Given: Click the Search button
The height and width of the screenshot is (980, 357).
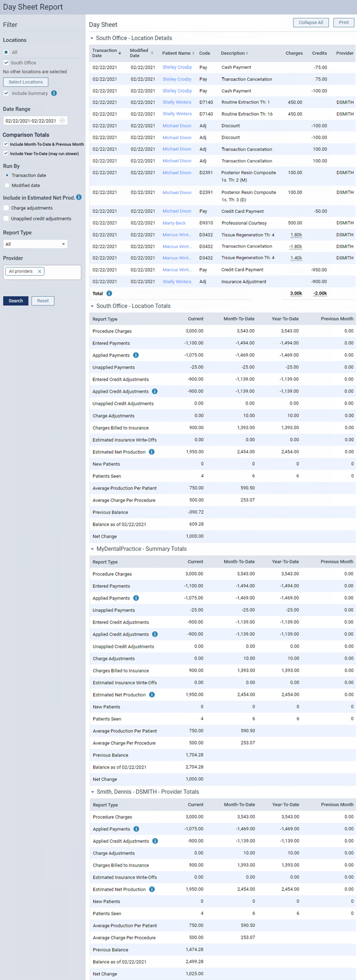Looking at the screenshot, I should pyautogui.click(x=16, y=301).
